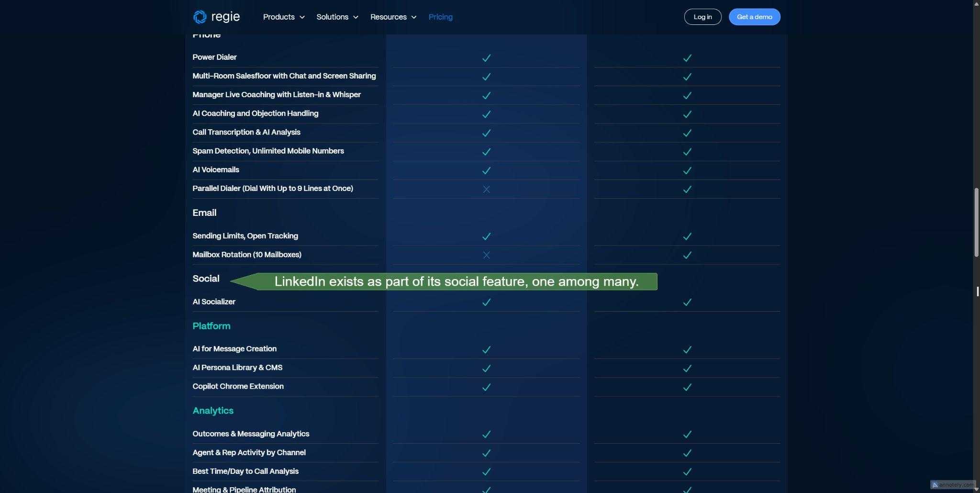Click second-column checkmark for Mailbox Rotation
Screen dimensions: 980x493
pos(687,255)
